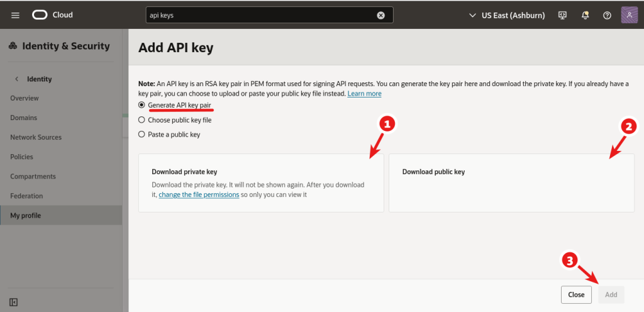
Task: Click the Close button
Action: (576, 294)
